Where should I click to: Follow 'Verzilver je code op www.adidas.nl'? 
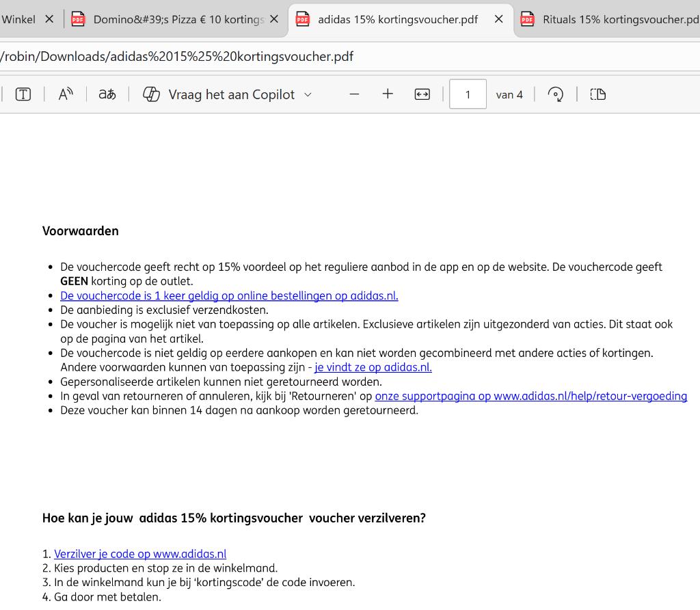point(140,554)
